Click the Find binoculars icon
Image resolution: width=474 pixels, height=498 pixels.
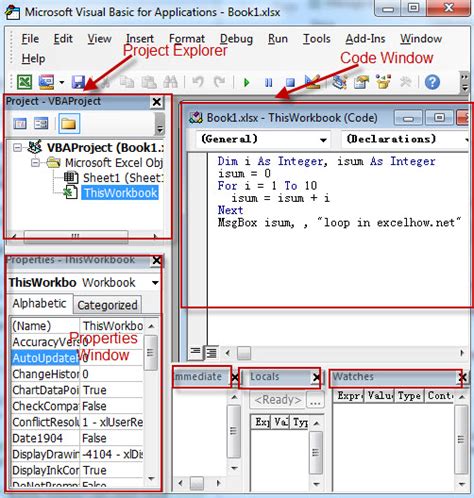pyautogui.click(x=170, y=82)
